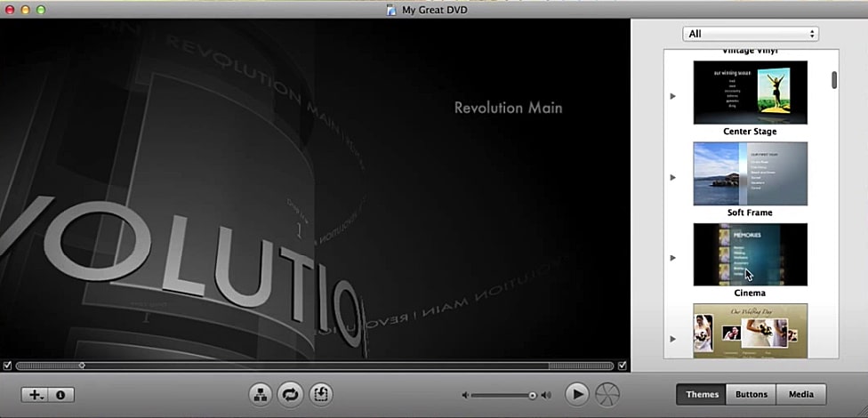The image size is (868, 418).
Task: Toggle the motion loop button
Action: coord(290,394)
